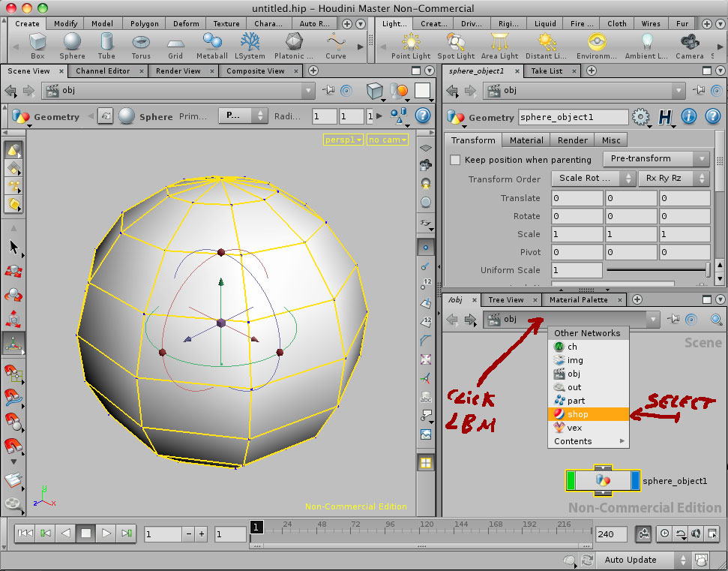The height and width of the screenshot is (571, 728).
Task: Add a Spot Light
Action: [x=456, y=46]
